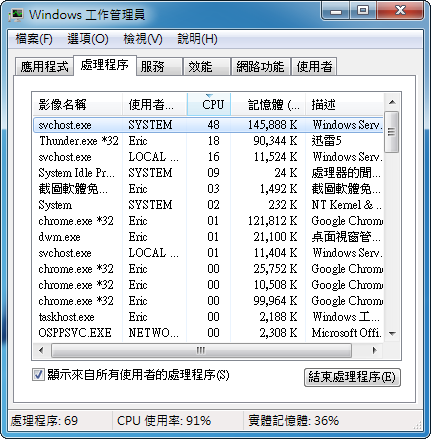Open the 說明(H) menu
This screenshot has height=439, width=431.
click(x=197, y=39)
